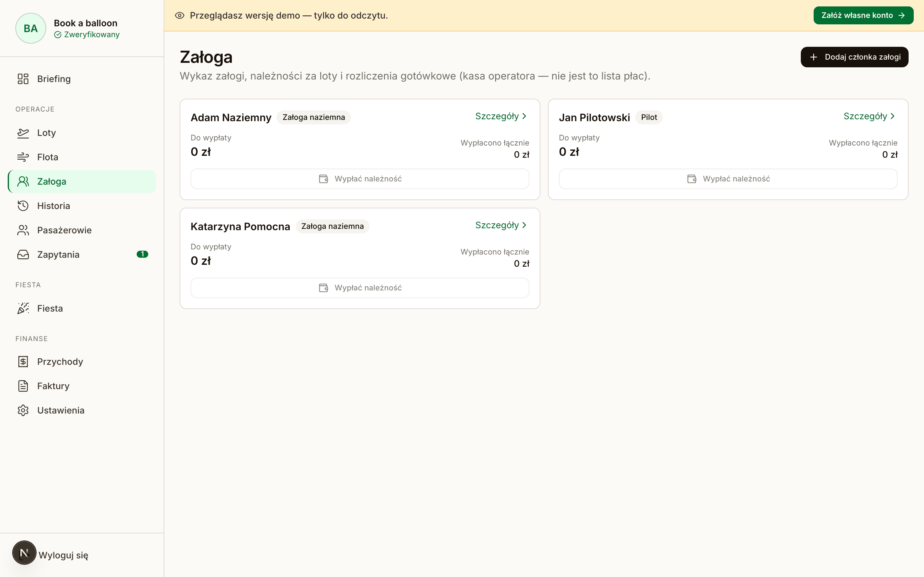Click Wyloguj się link

pyautogui.click(x=64, y=555)
